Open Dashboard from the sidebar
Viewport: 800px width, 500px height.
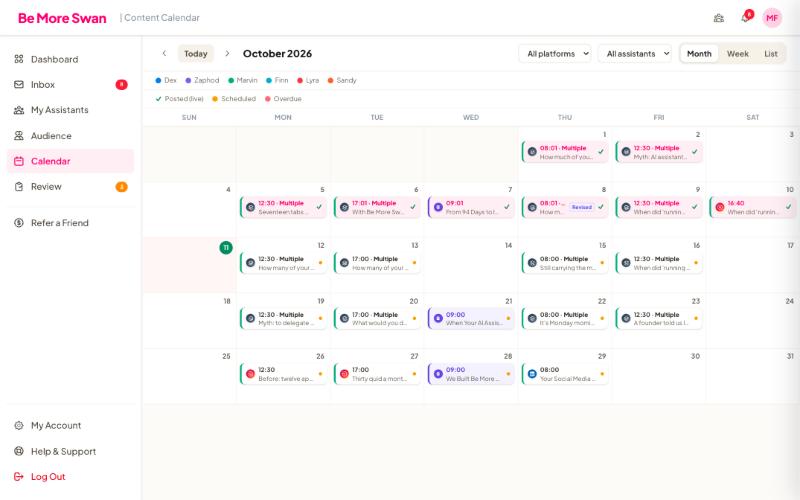[x=70, y=59]
